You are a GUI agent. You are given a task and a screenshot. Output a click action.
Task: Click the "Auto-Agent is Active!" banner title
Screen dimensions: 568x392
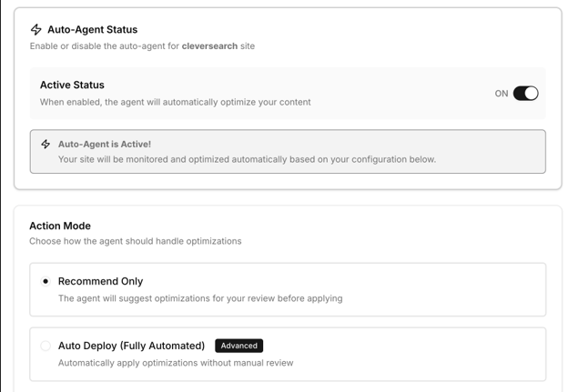105,144
